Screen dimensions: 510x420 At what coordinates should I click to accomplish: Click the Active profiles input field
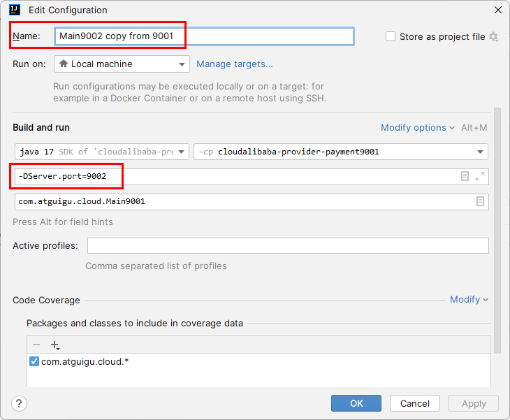[287, 246]
